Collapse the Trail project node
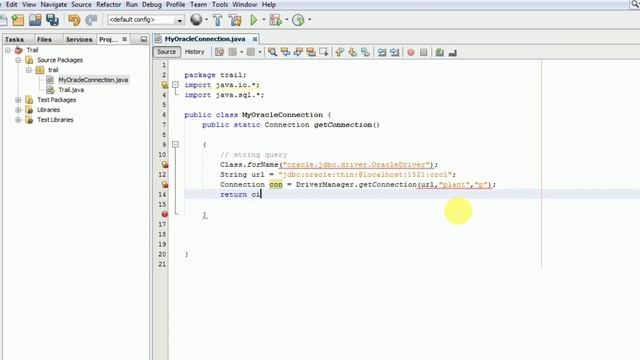This screenshot has height=360, width=640. click(8, 50)
